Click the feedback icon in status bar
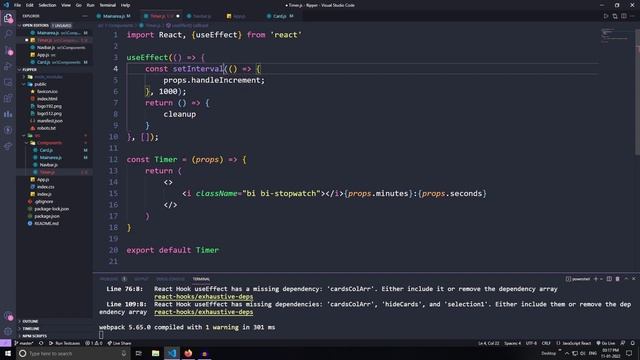The height and width of the screenshot is (360, 640). pos(623,343)
